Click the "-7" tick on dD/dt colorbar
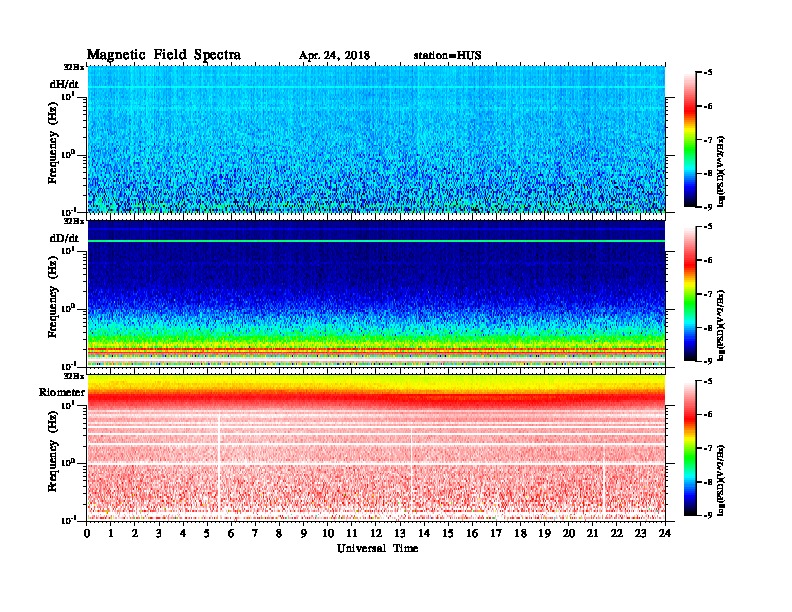This screenshot has width=792, height=612. [708, 294]
